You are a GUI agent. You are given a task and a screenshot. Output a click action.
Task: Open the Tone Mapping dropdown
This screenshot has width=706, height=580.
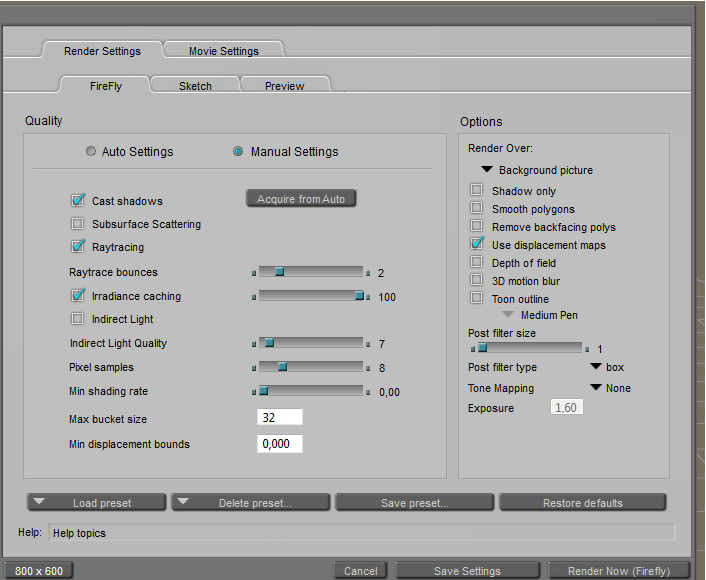pos(611,388)
